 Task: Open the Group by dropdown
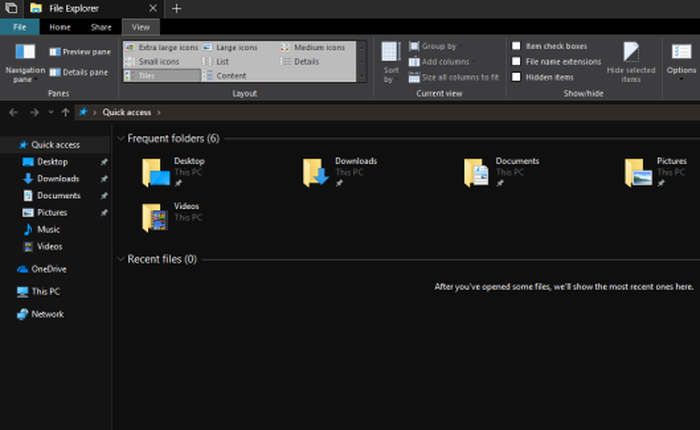click(435, 46)
